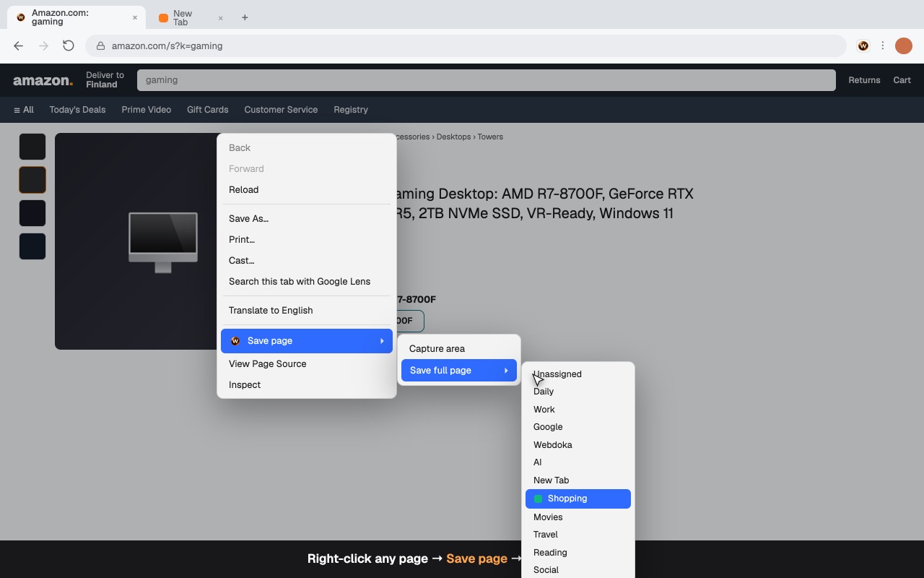The height and width of the screenshot is (578, 924).
Task: Close the New Tab tab
Action: pos(220,17)
